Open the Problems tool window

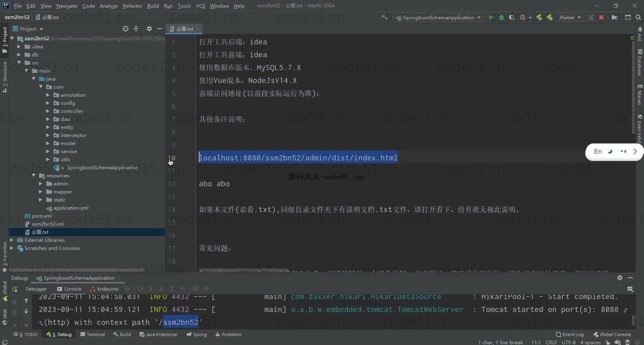tap(228, 335)
